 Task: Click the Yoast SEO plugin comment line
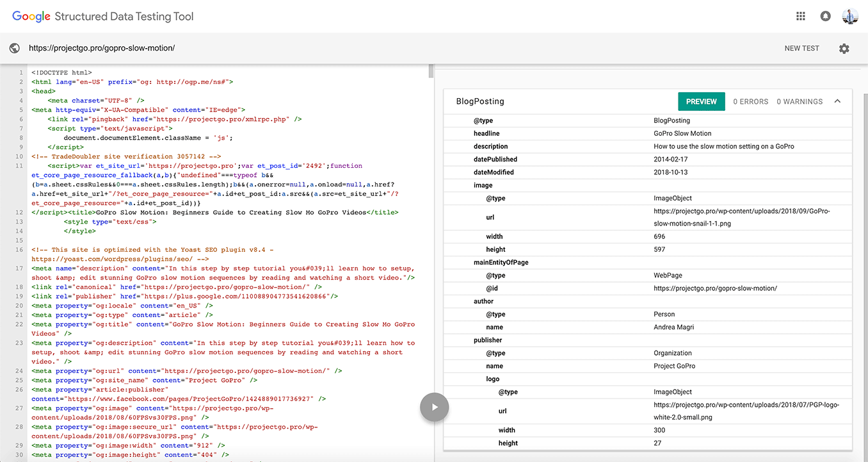[x=152, y=254]
